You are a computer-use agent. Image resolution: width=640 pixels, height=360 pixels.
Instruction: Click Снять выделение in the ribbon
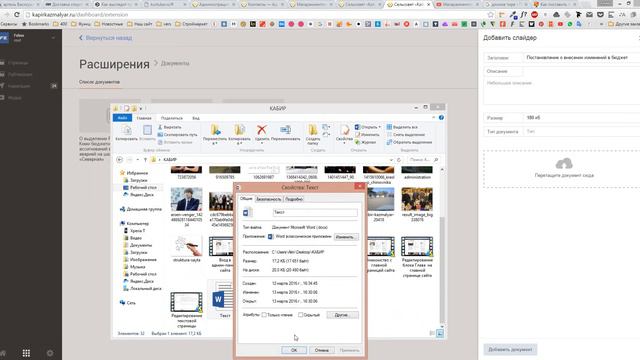point(405,135)
